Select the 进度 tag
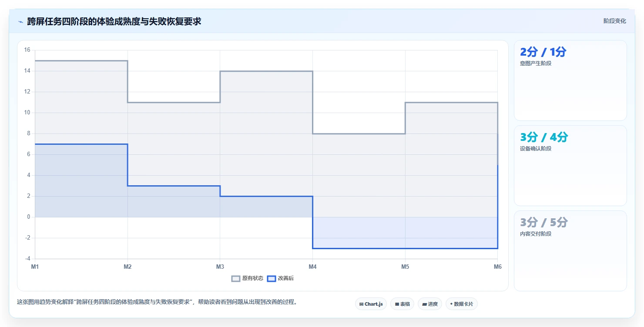 click(x=430, y=304)
